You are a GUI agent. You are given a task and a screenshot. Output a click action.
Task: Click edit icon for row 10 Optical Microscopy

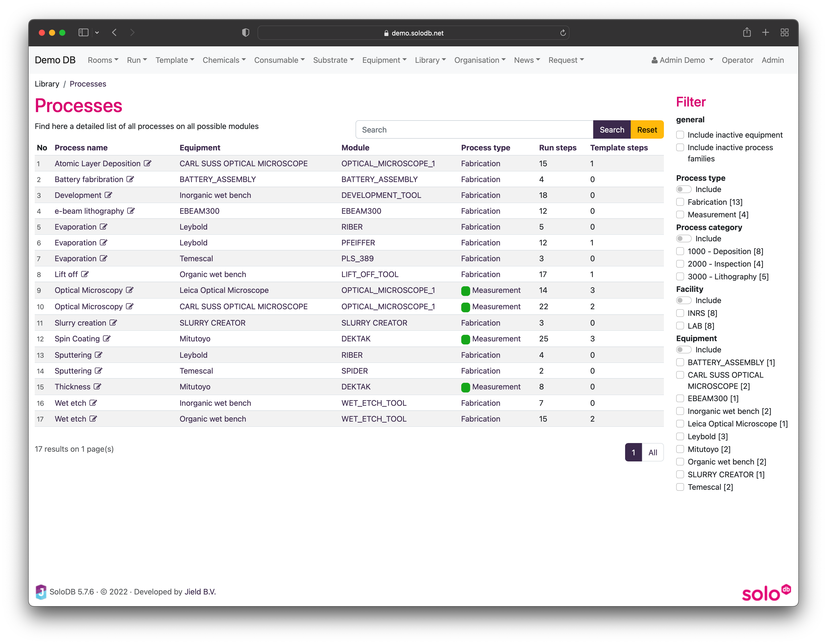[130, 306]
